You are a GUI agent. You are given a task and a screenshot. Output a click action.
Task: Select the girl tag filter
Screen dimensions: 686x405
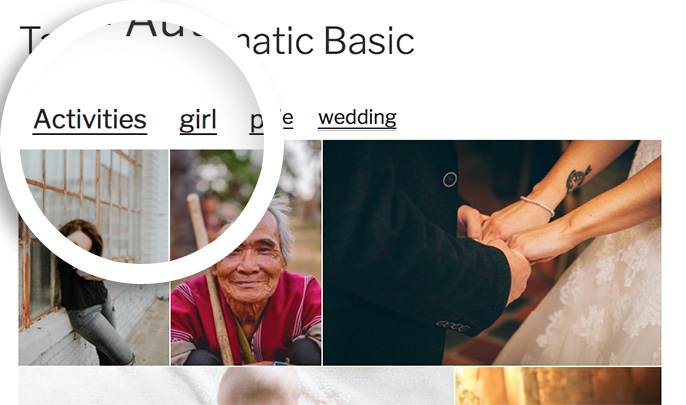pyautogui.click(x=198, y=121)
